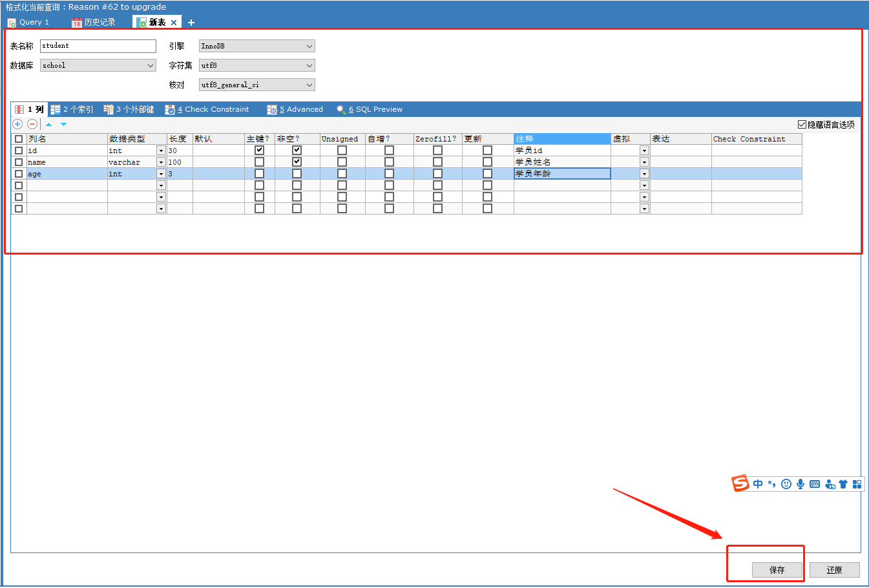The height and width of the screenshot is (588, 869).
Task: Click the 注释 cell 学员年龄
Action: point(562,174)
